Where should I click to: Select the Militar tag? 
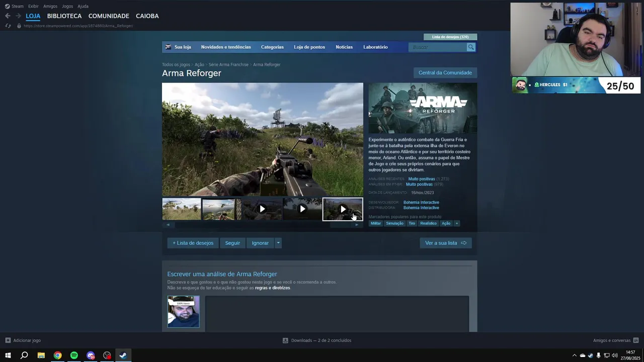tap(376, 223)
